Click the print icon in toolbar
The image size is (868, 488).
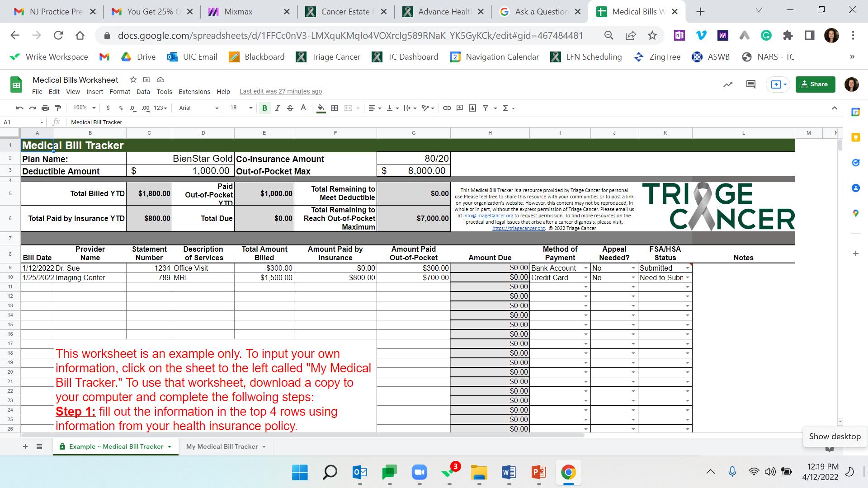click(45, 108)
